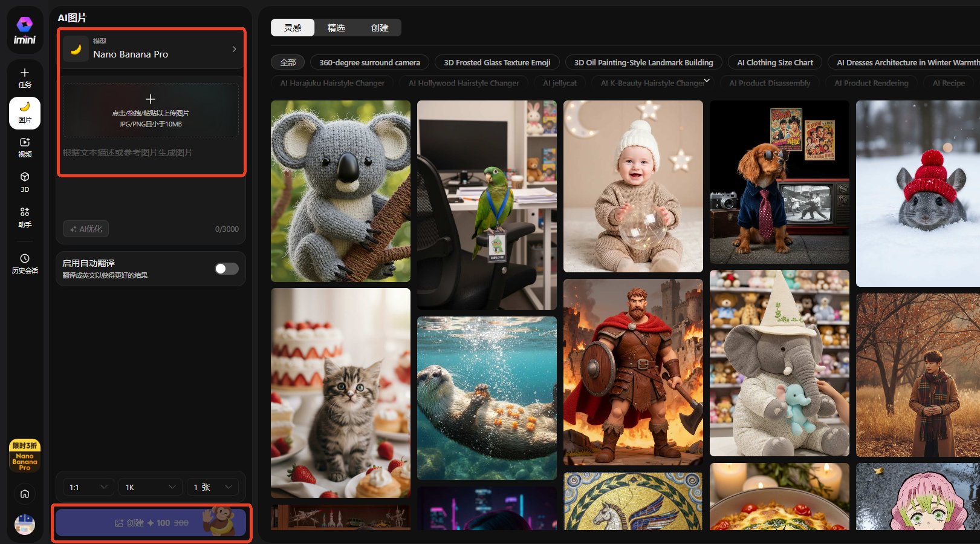Click the home icon in sidebar bottom
Screen dimensions: 980x544
point(25,494)
